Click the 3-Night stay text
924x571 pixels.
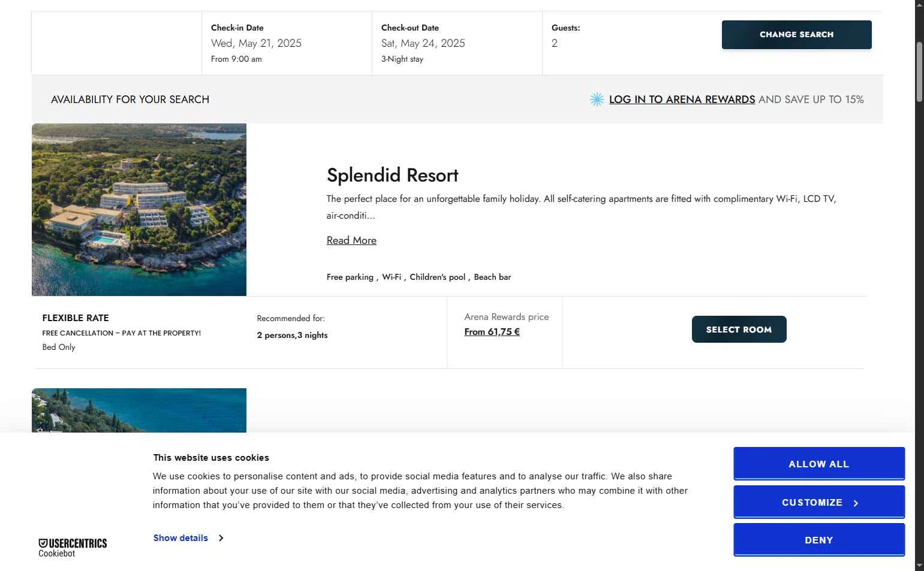[402, 59]
